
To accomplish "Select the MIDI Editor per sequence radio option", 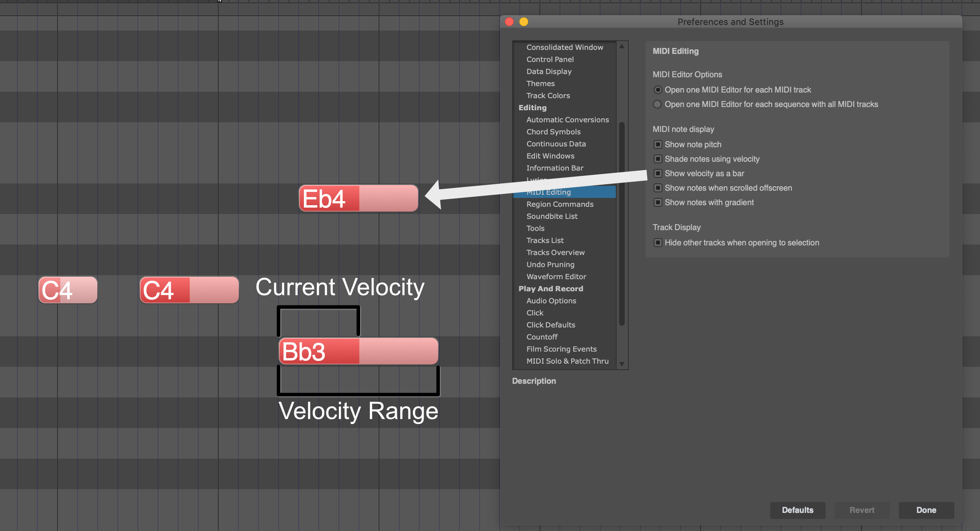I will click(658, 104).
